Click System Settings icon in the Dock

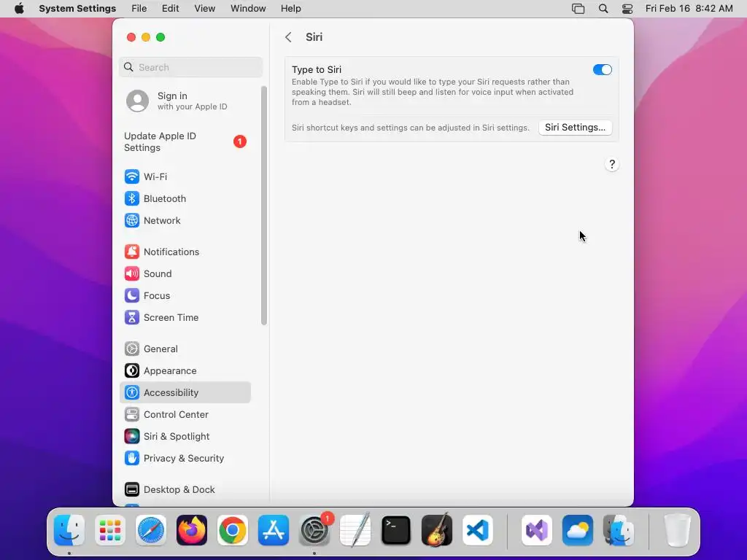(x=314, y=530)
